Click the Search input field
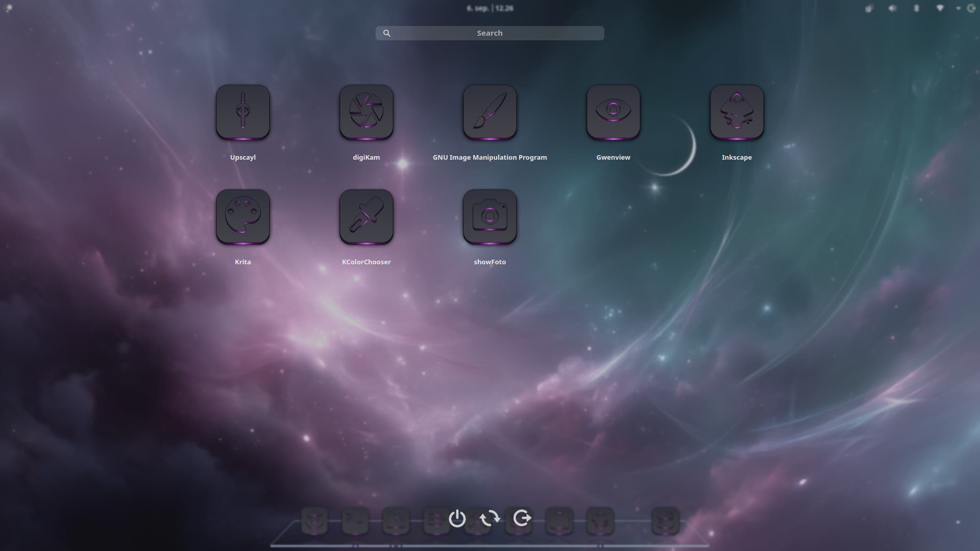The image size is (980, 551). point(490,33)
